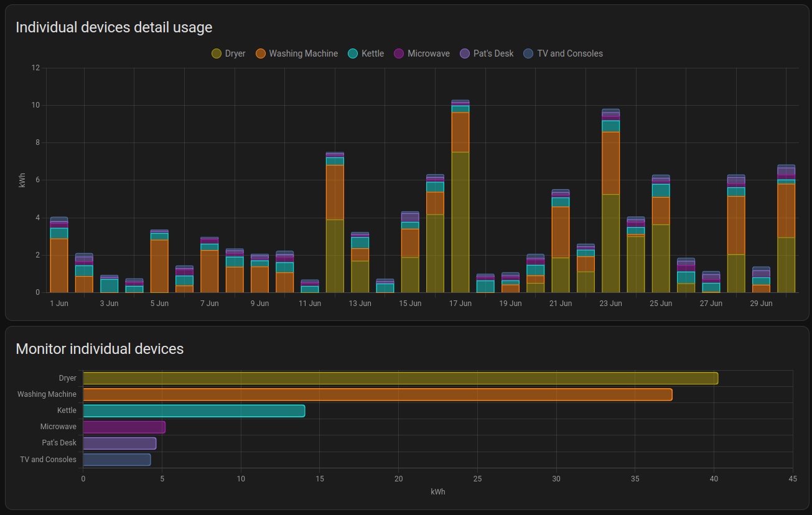This screenshot has height=515, width=812.
Task: Toggle the Dryer legend entry
Action: click(228, 53)
